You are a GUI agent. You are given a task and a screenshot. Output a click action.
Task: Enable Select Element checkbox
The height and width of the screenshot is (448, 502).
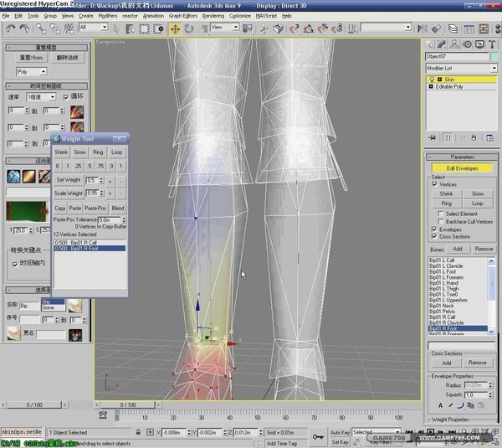[x=441, y=214]
